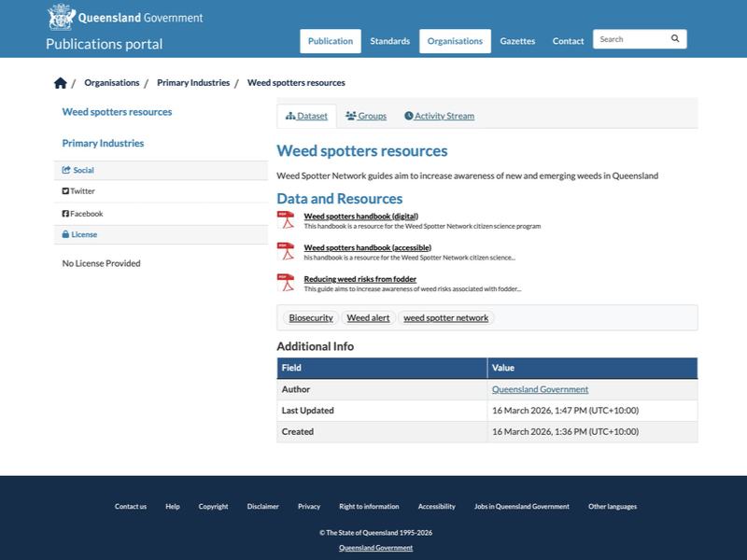Open the Weed spotters handbook (accessible) link
The height and width of the screenshot is (560, 747).
pyautogui.click(x=367, y=247)
